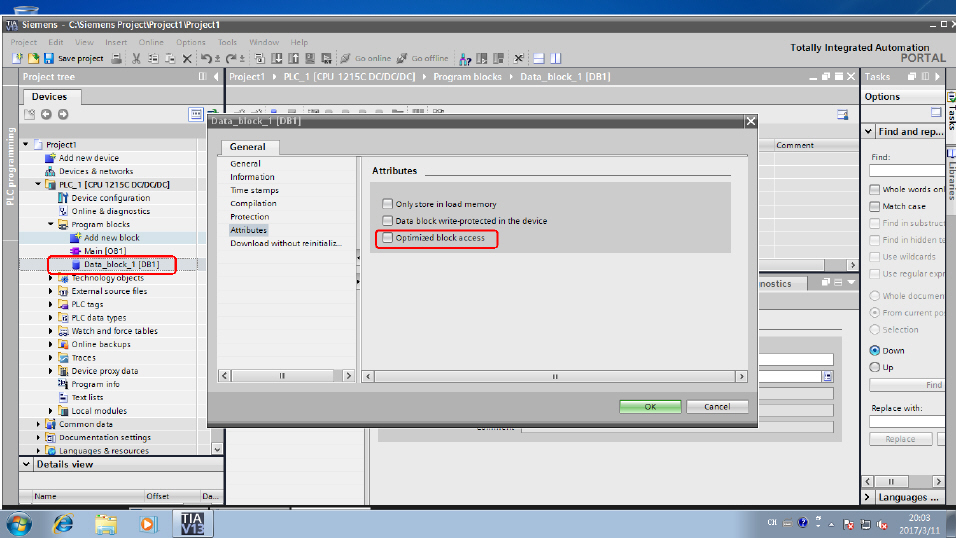Open the Project menu

(23, 42)
